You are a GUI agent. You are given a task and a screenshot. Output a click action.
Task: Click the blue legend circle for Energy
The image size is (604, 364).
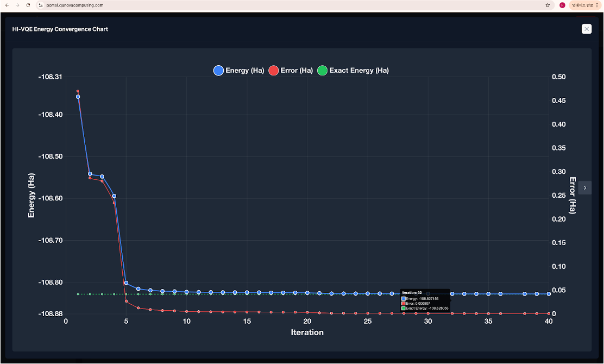pyautogui.click(x=219, y=71)
